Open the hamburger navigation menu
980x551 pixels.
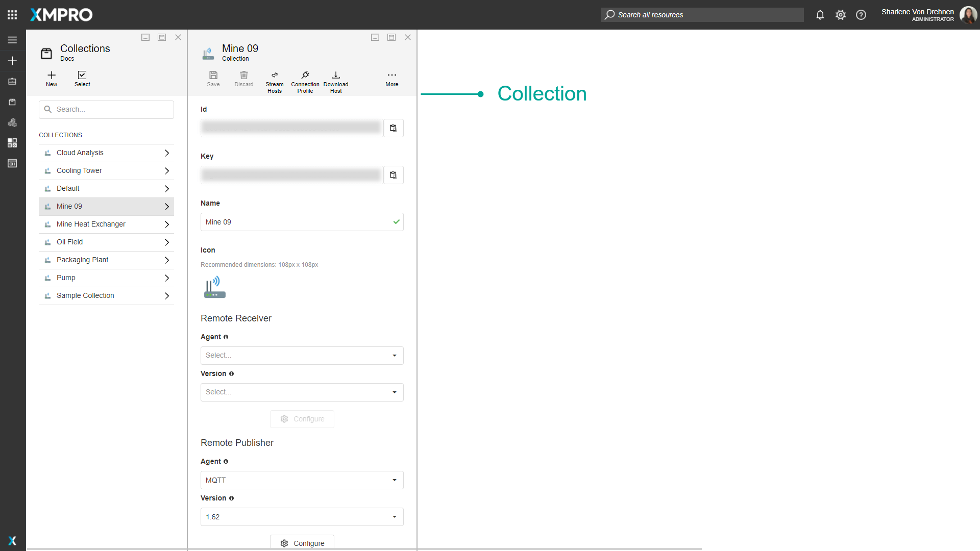point(12,39)
